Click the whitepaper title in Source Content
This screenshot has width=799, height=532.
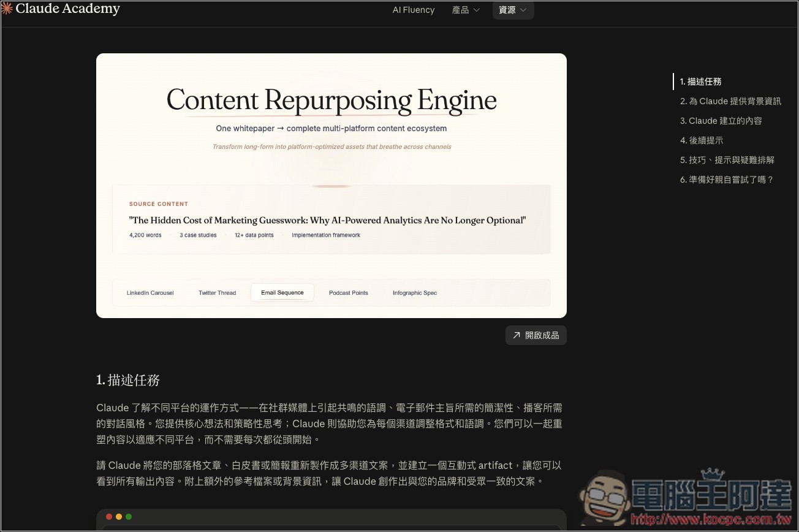[x=328, y=220]
